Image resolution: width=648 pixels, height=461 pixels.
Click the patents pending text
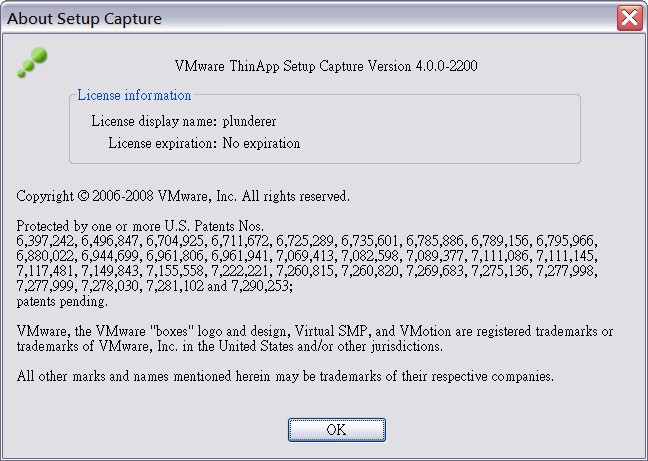tap(62, 302)
